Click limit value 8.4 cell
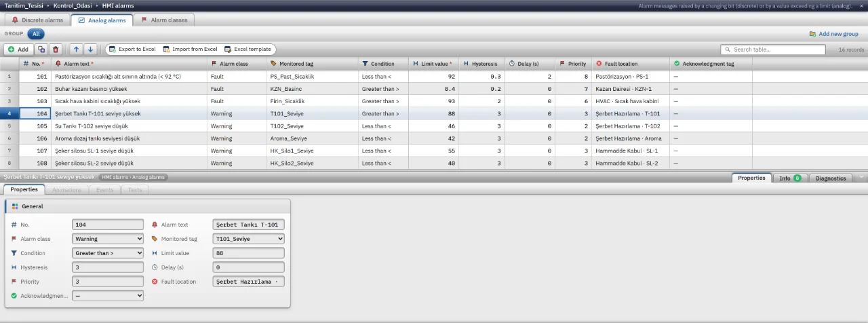 pos(433,89)
